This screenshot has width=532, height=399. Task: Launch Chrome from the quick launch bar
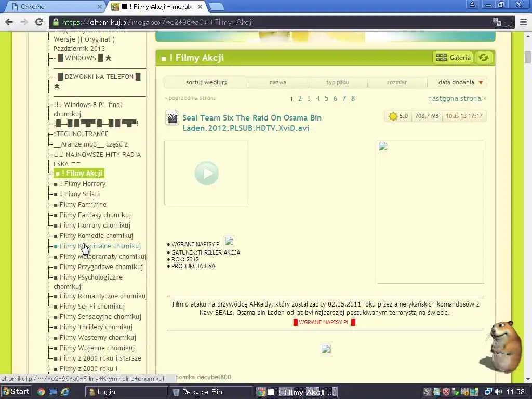[41, 392]
